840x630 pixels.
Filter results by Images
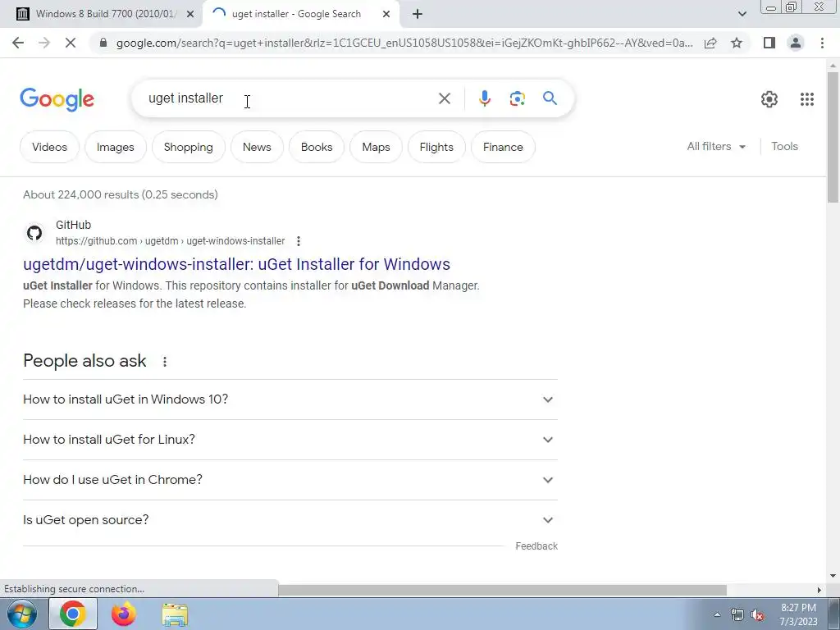point(115,147)
